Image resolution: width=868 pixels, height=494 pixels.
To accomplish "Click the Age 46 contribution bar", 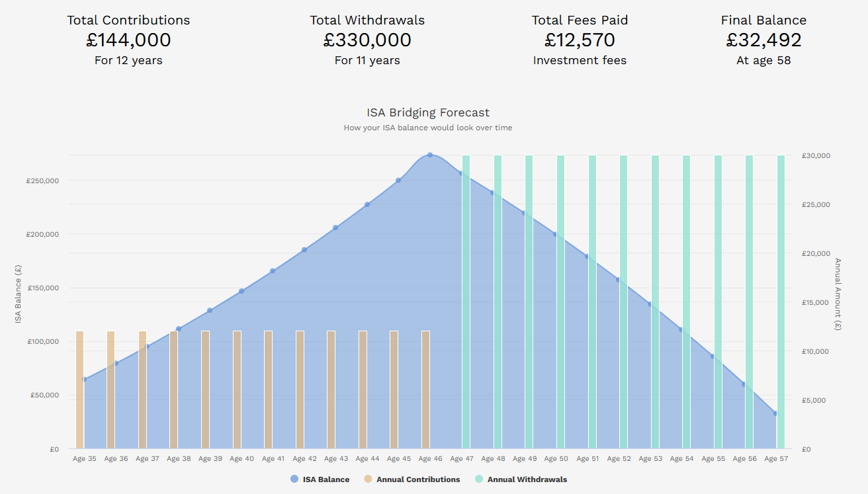I will (425, 390).
